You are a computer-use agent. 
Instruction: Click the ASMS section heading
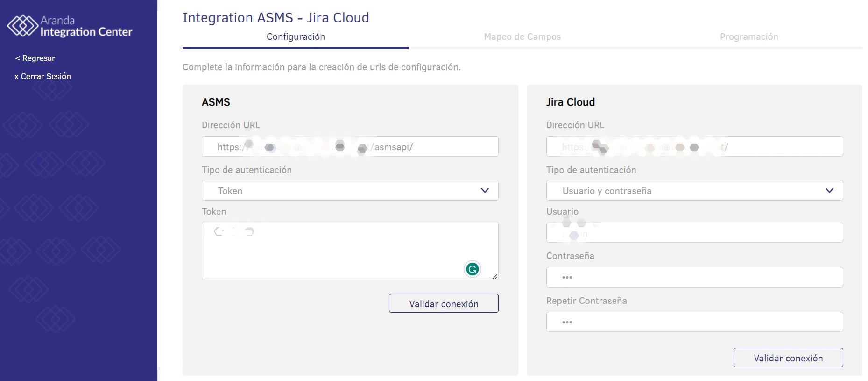216,102
